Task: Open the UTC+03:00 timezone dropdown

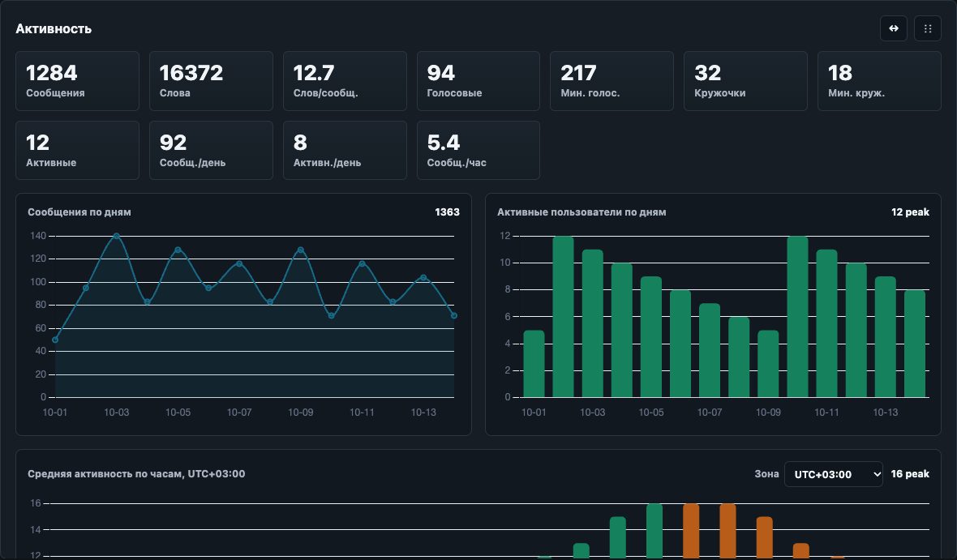Action: pos(834,474)
